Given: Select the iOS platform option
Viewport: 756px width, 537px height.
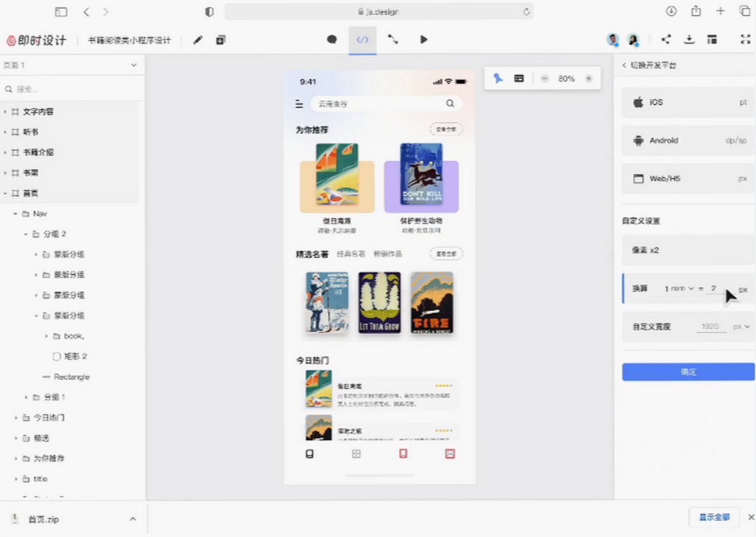Looking at the screenshot, I should coord(688,102).
